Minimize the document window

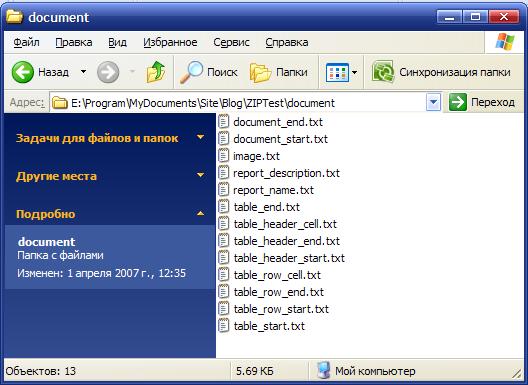click(450, 17)
